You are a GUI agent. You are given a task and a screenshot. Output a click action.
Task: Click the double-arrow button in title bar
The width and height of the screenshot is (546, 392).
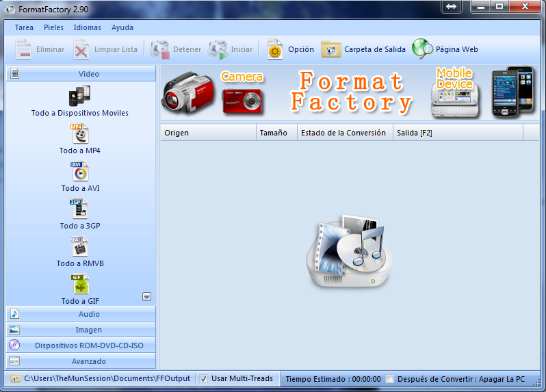452,7
